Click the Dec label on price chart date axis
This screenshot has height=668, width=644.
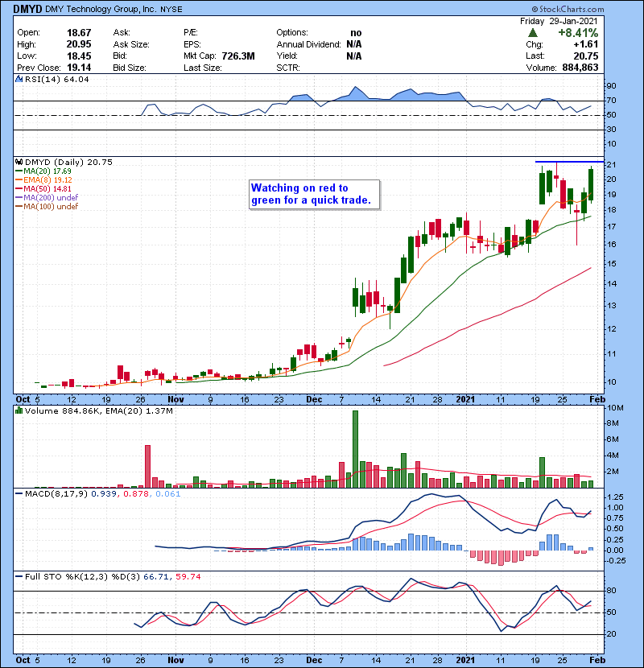tap(314, 399)
